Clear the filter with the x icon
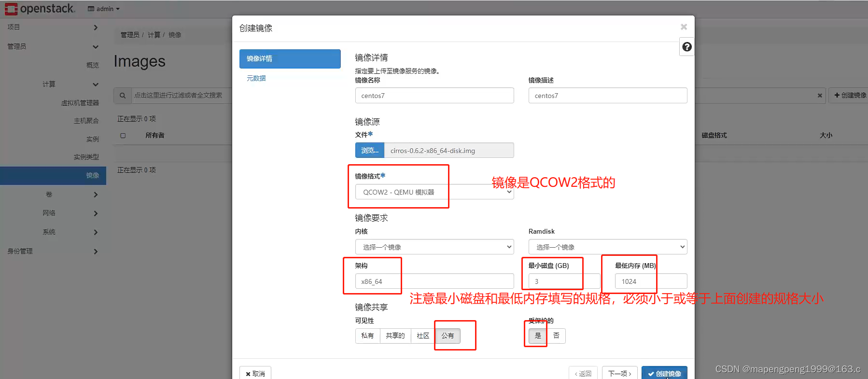Screen dimensions: 868x379 820,96
